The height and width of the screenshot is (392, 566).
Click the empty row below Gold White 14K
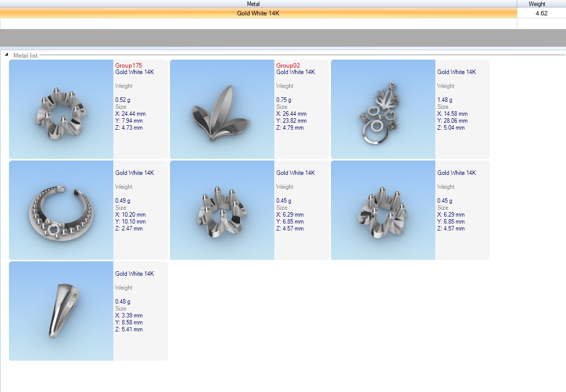[x=258, y=23]
